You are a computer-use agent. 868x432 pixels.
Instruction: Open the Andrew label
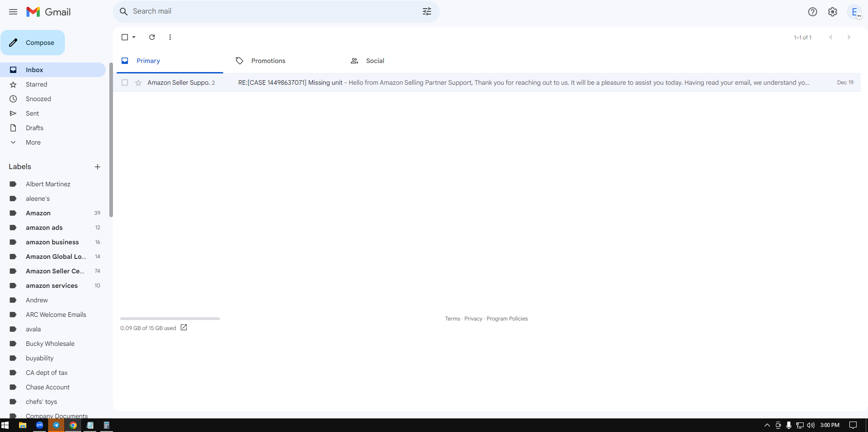click(x=53, y=300)
